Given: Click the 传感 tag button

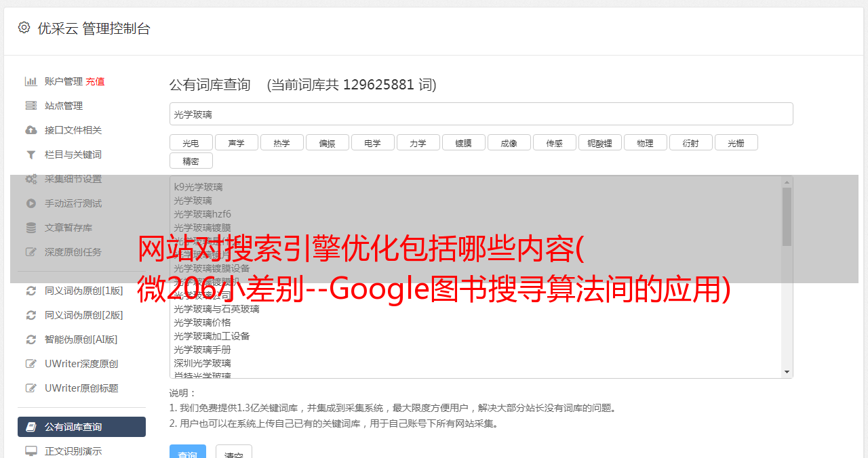Looking at the screenshot, I should point(554,142).
